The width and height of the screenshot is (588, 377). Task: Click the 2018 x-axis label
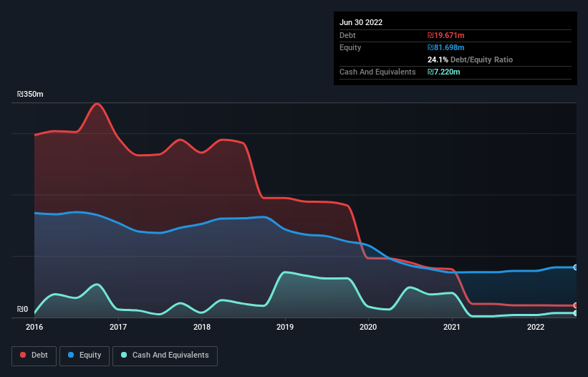[x=202, y=327]
